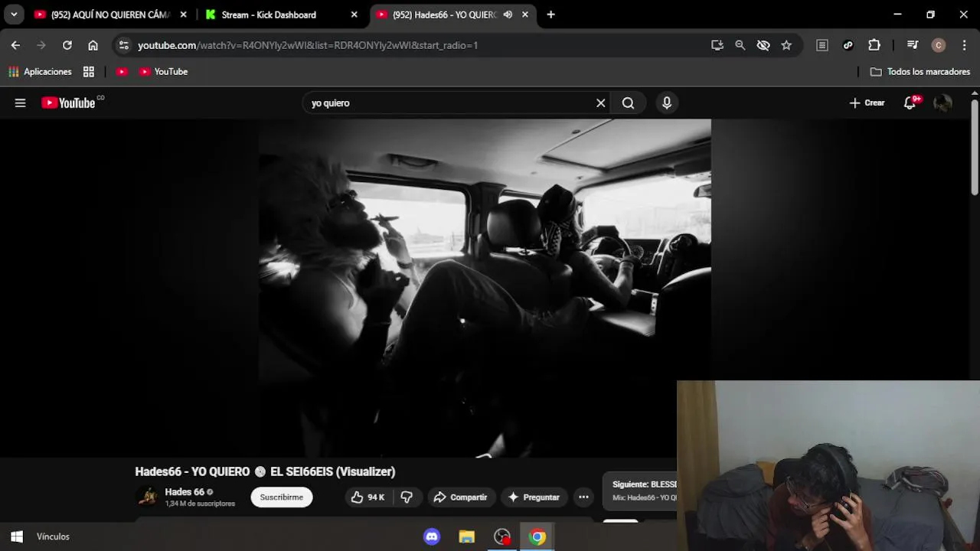
Task: Clear the search query with X
Action: [601, 103]
